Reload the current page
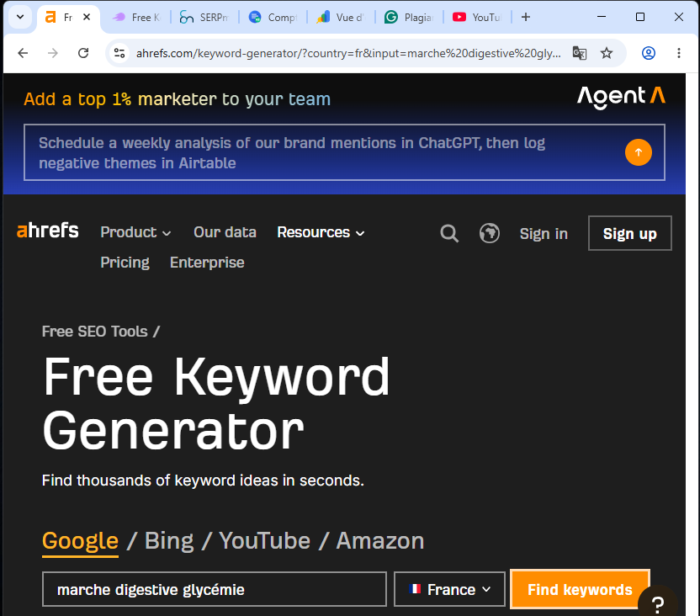This screenshot has width=700, height=616. click(83, 53)
